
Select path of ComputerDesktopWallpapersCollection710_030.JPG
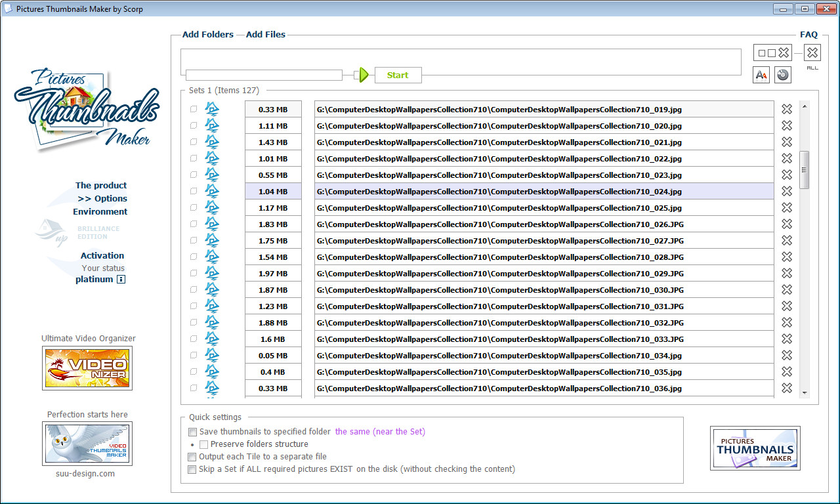point(544,289)
